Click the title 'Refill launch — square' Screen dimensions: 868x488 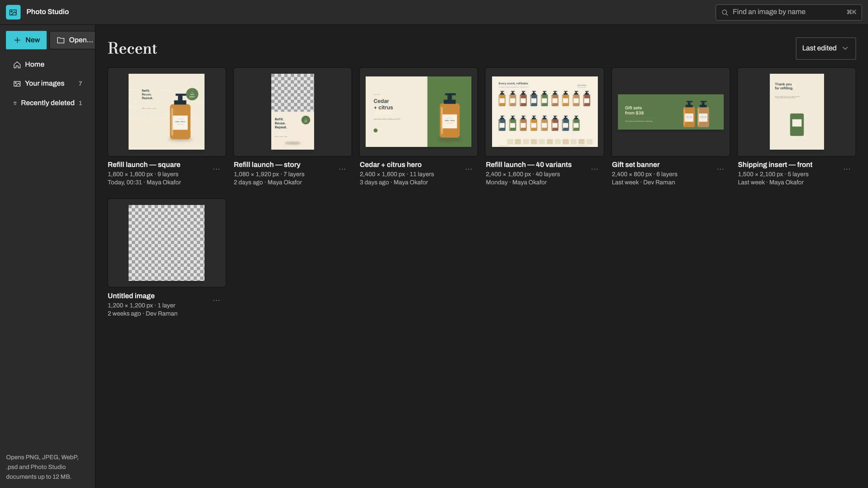[x=144, y=165]
